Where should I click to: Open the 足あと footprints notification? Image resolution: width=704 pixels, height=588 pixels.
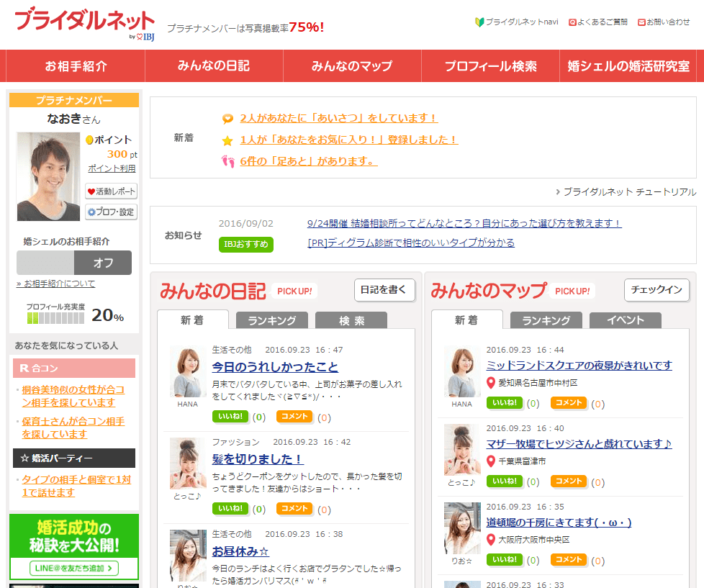(x=308, y=161)
